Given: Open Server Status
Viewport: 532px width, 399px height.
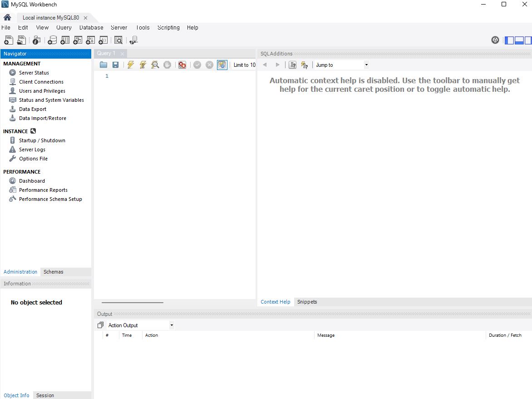Looking at the screenshot, I should tap(34, 73).
